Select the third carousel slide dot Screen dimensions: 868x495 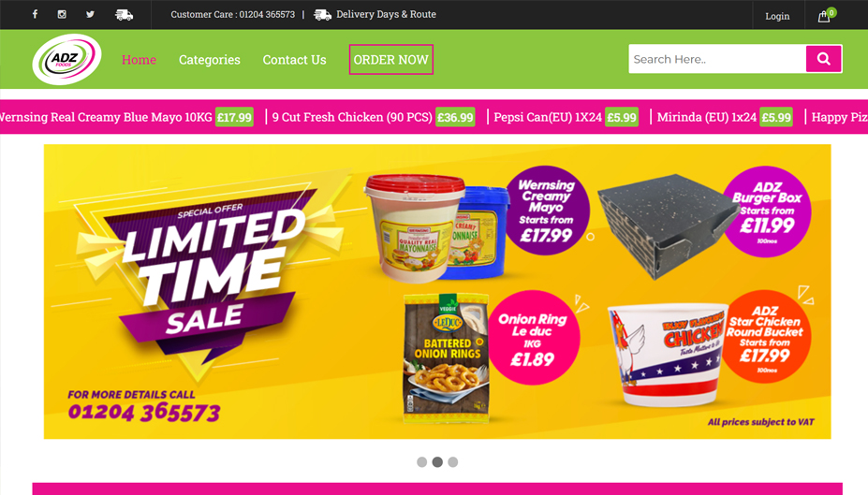click(453, 462)
